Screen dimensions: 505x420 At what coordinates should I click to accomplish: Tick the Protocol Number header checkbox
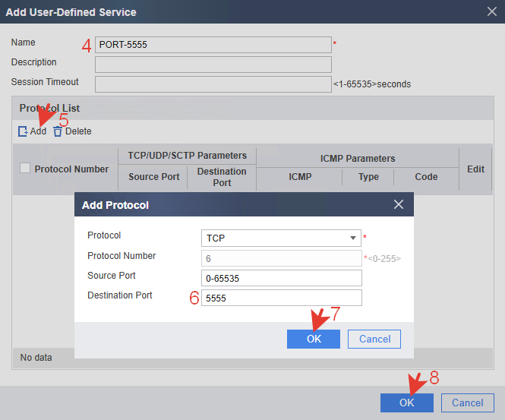point(25,168)
